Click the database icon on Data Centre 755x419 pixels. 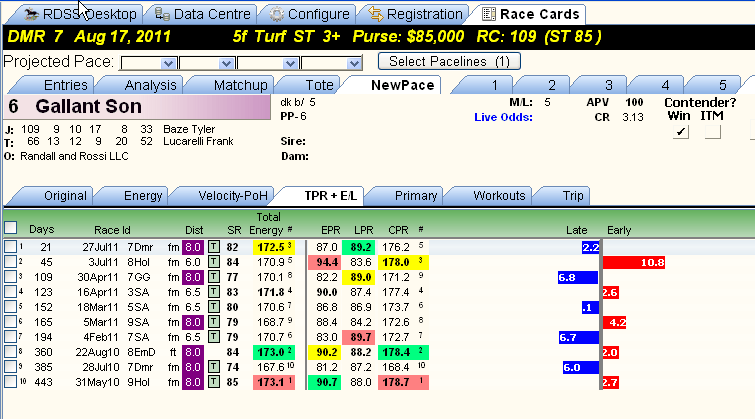pyautogui.click(x=162, y=15)
